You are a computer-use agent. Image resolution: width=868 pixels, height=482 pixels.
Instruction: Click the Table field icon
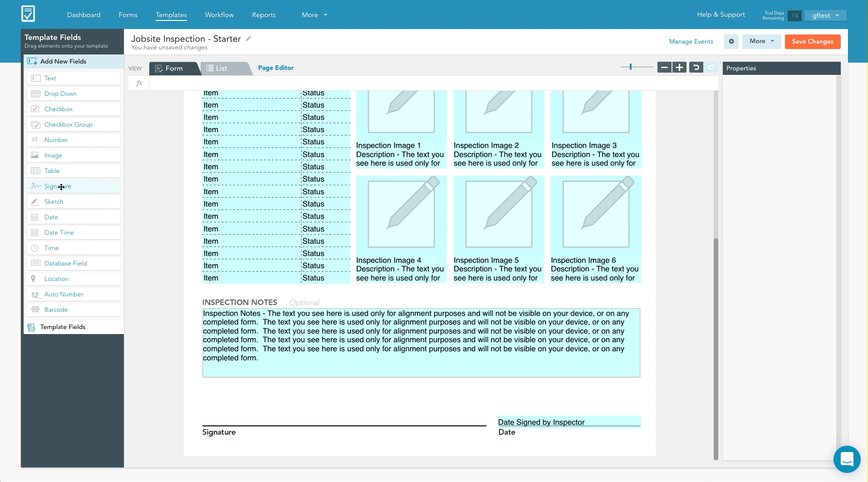[x=35, y=171]
